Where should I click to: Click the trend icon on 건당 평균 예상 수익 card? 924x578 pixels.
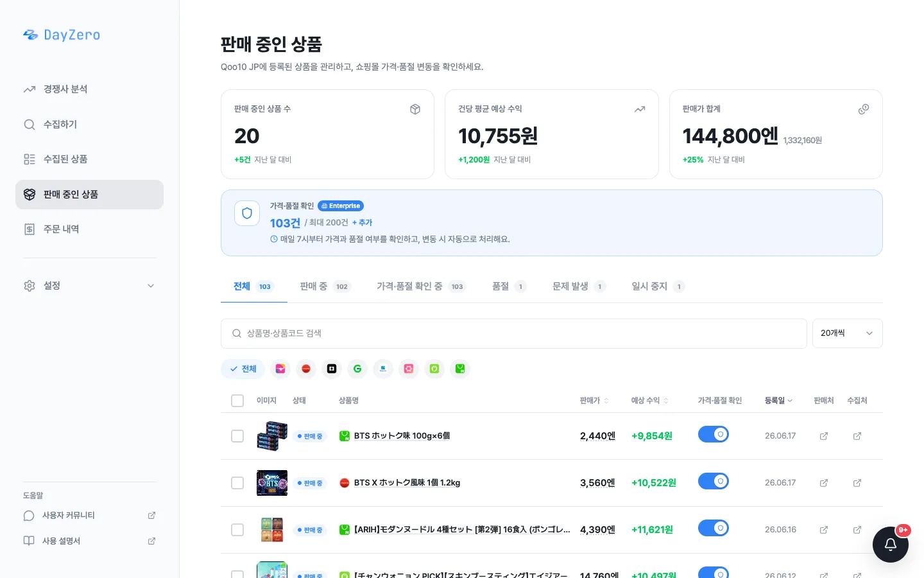[640, 109]
